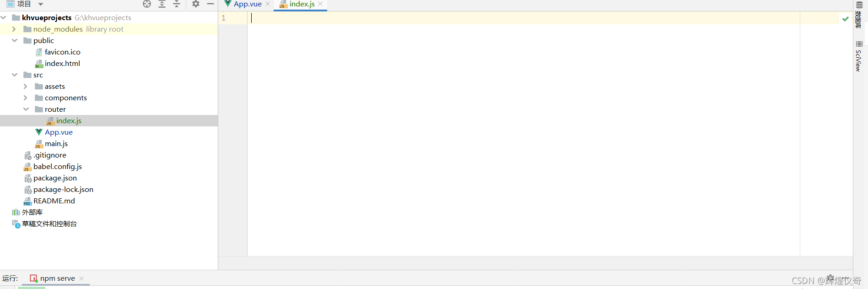Select favicon.ico in the project tree
The width and height of the screenshot is (868, 289).
click(x=62, y=52)
